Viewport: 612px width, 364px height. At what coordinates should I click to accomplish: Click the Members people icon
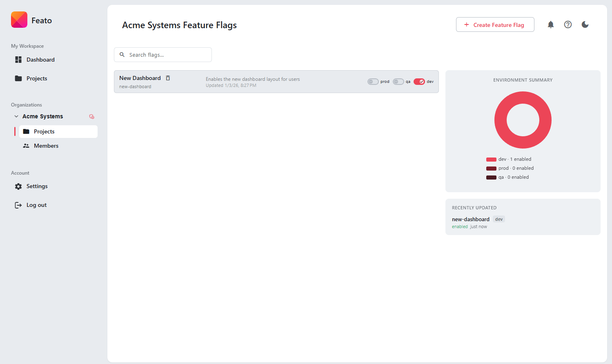pyautogui.click(x=26, y=146)
